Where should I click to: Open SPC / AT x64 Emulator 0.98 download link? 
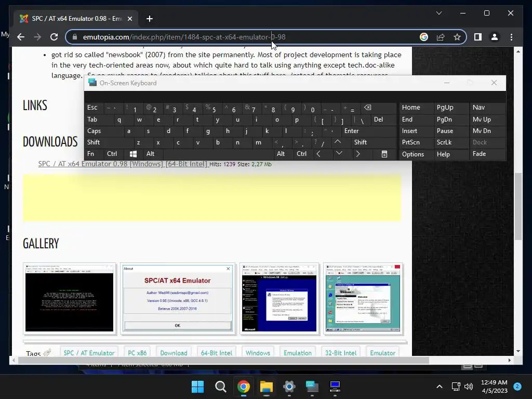[123, 164]
